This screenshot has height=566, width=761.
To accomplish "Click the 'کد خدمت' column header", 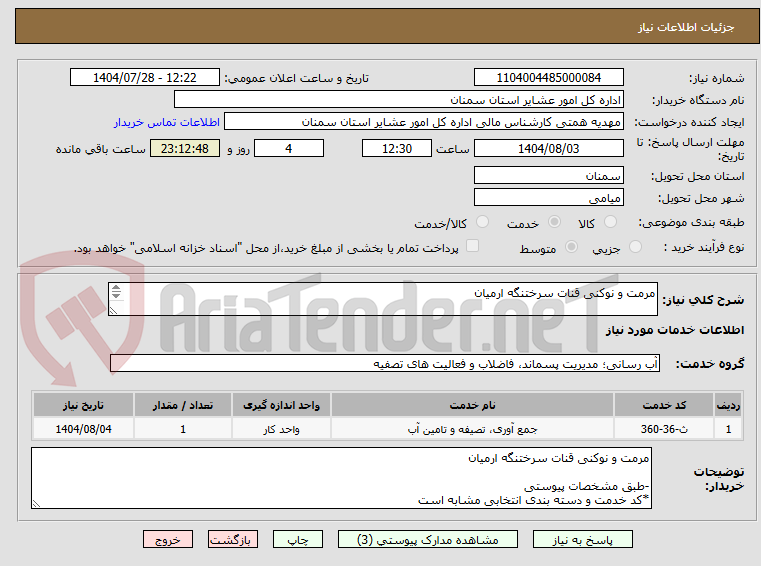I will pyautogui.click(x=664, y=405).
